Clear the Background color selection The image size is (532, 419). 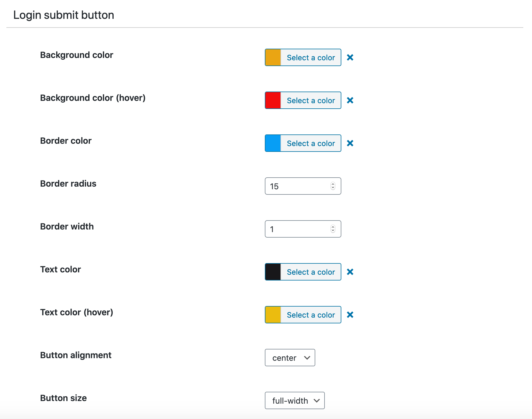(350, 57)
